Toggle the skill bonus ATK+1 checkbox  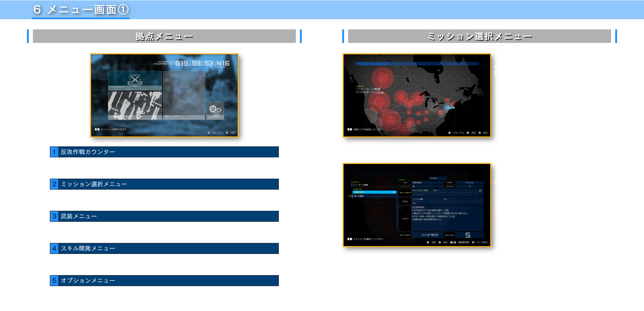pyautogui.click(x=480, y=190)
